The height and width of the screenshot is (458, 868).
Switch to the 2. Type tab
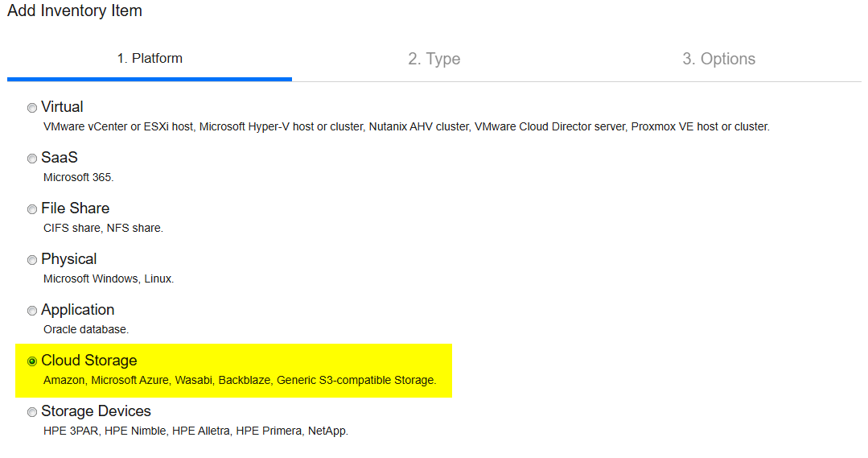tap(434, 59)
